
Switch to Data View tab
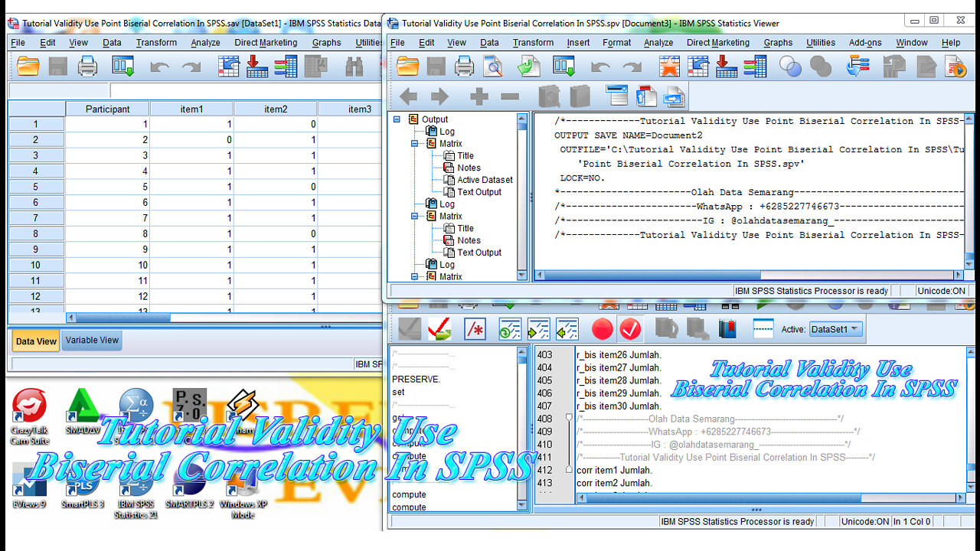(x=36, y=341)
